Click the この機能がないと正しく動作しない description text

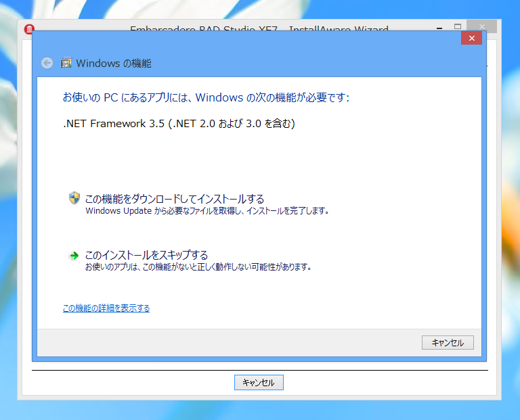click(198, 266)
